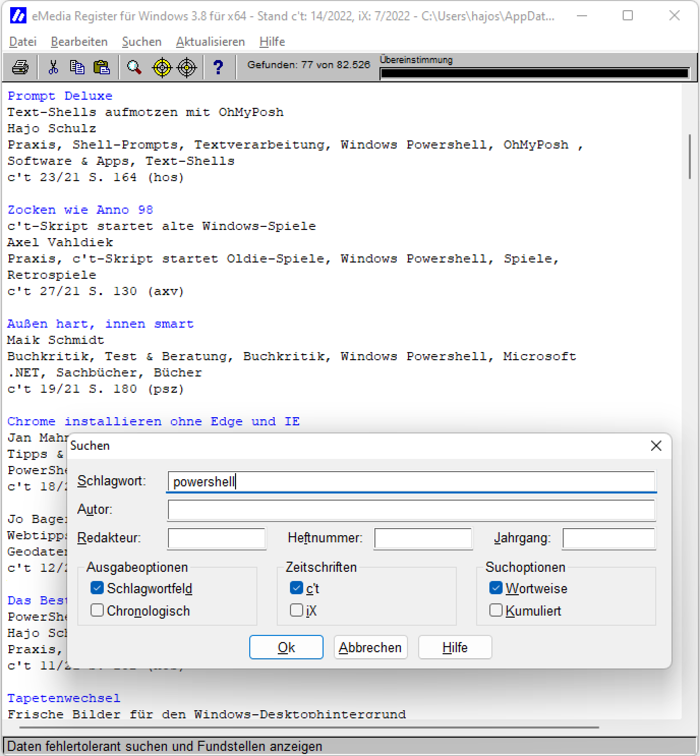Click the magnifying glass search icon
Screen dimensions: 700x756
click(x=134, y=67)
